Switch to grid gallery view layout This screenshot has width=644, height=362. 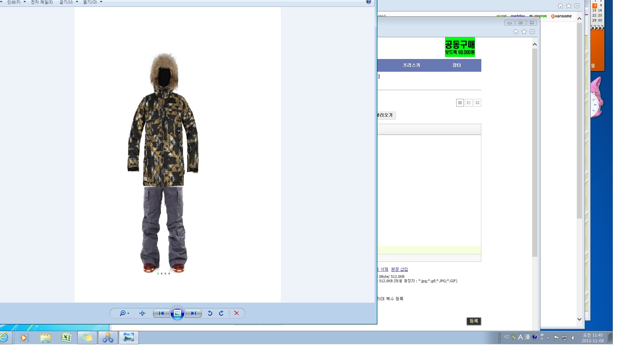477,103
